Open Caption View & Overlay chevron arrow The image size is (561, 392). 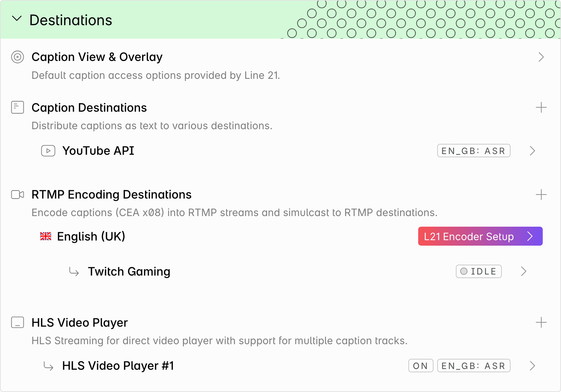[x=541, y=57]
